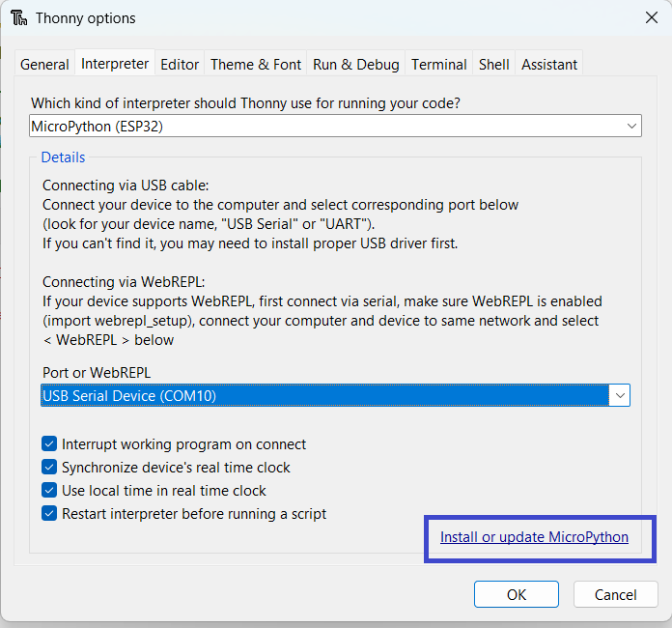Click the Thonny logo icon in title bar
672x628 pixels.
click(x=18, y=18)
